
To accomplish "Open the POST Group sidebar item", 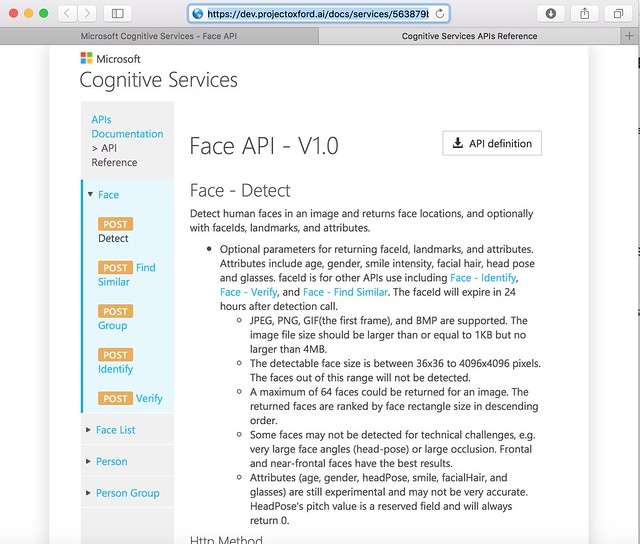I will tap(116, 318).
